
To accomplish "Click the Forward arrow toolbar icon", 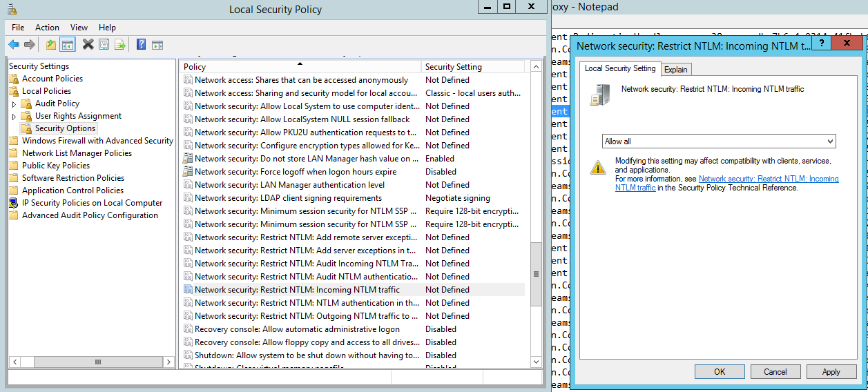I will [x=30, y=45].
